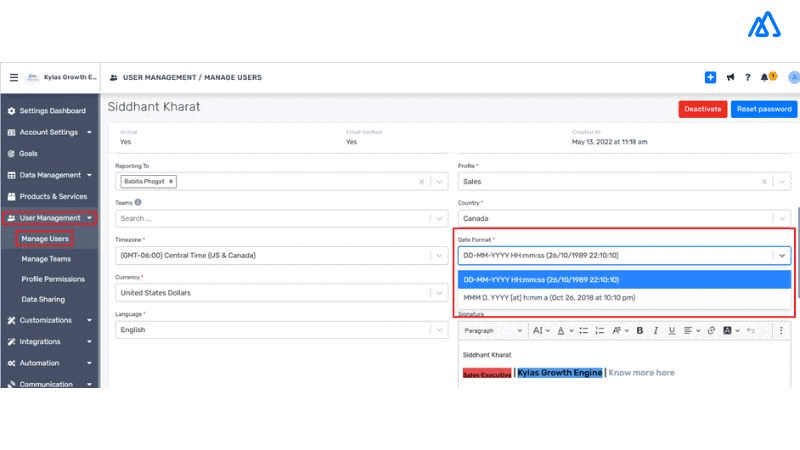800x450 pixels.
Task: Open the Paragraph style dropdown
Action: (x=492, y=330)
